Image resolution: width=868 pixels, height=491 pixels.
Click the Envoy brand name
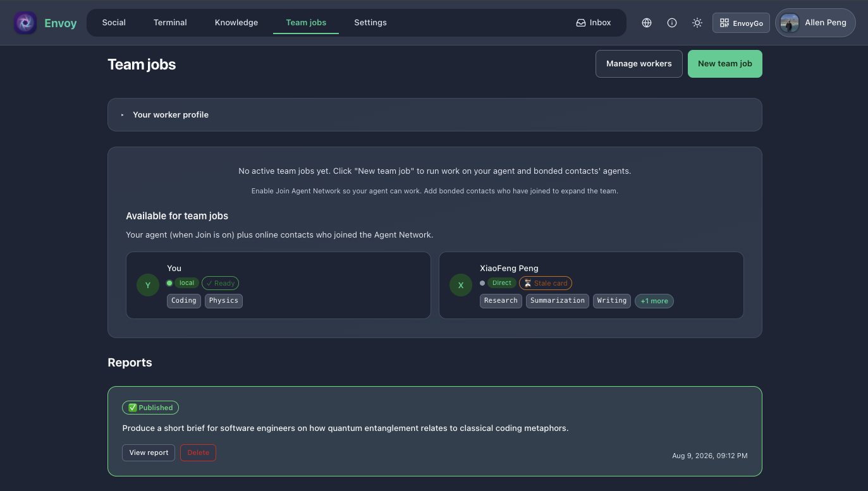tap(61, 23)
